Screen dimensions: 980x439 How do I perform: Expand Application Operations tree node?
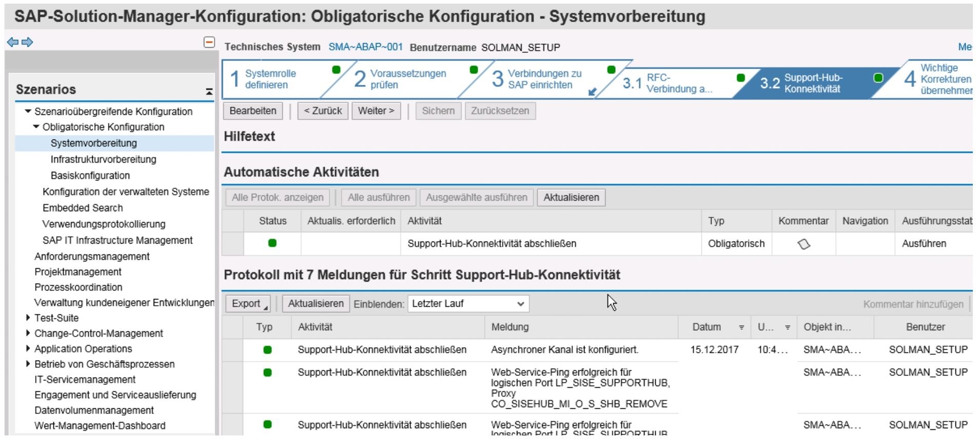28,349
